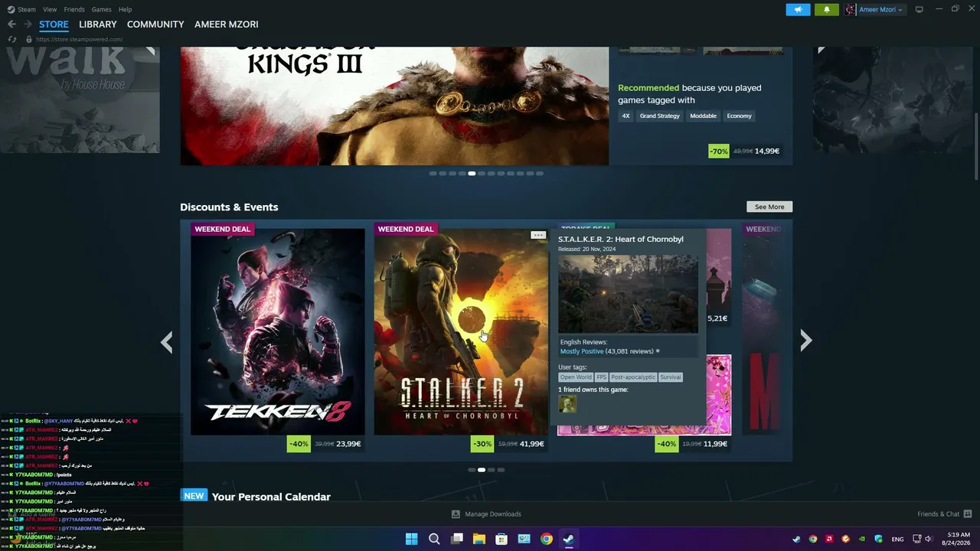
Task: Open the Friends & Chat icon
Action: click(x=968, y=514)
